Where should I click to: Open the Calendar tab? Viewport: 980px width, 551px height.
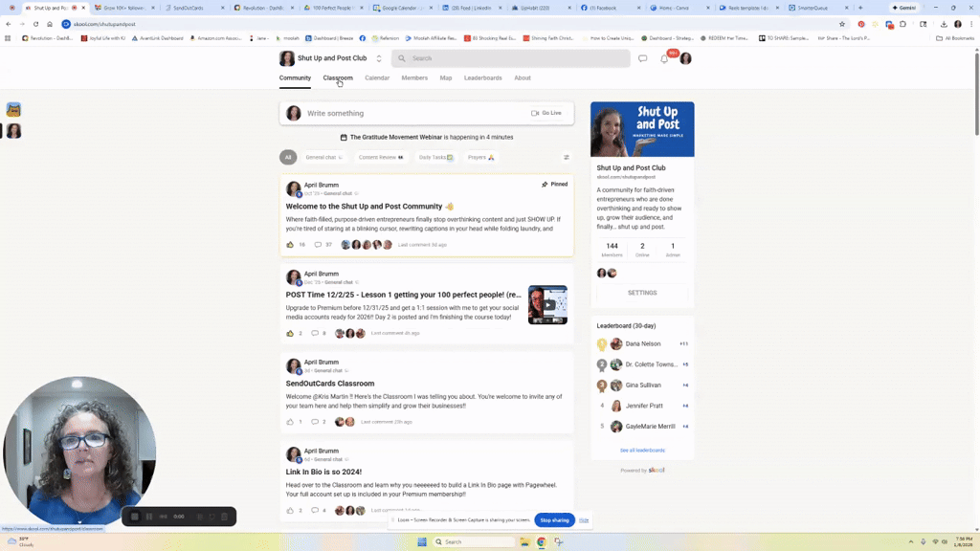[x=377, y=78]
